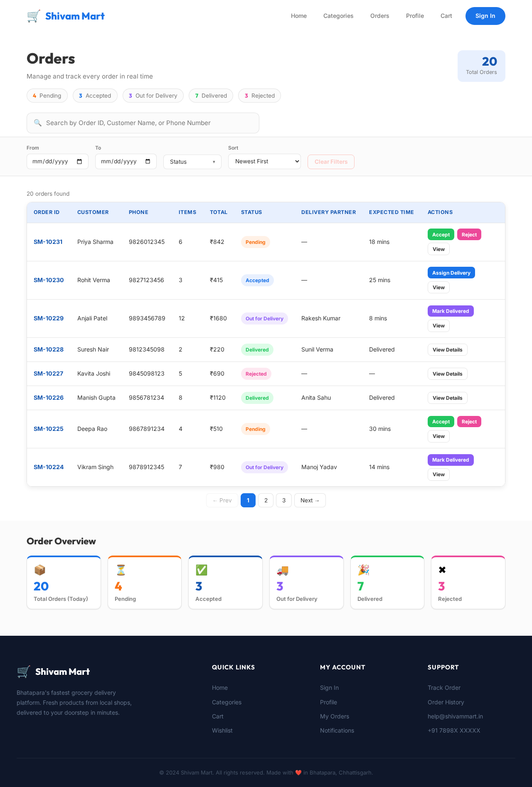The width and height of the screenshot is (532, 787).
Task: Open the From date calendar picker icon
Action: coord(79,162)
